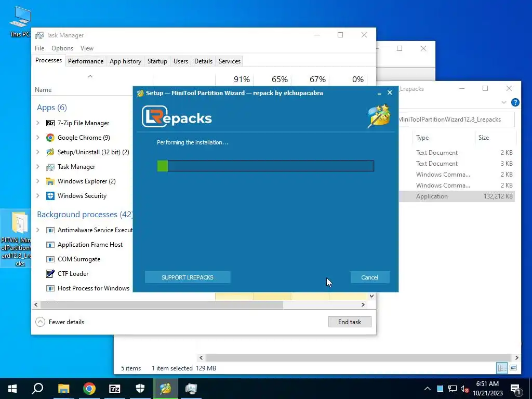
Task: Click Task Manager's horizontal scrollbar
Action: (x=162, y=304)
